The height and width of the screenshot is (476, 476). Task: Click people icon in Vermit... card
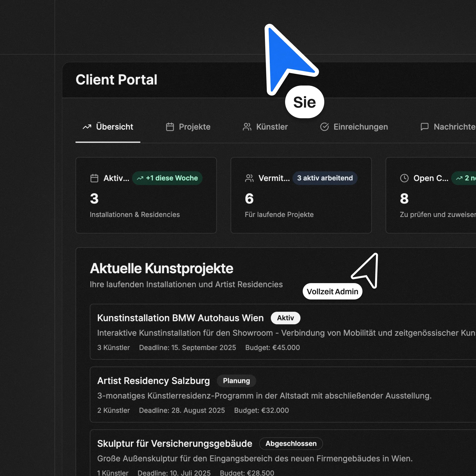click(249, 178)
